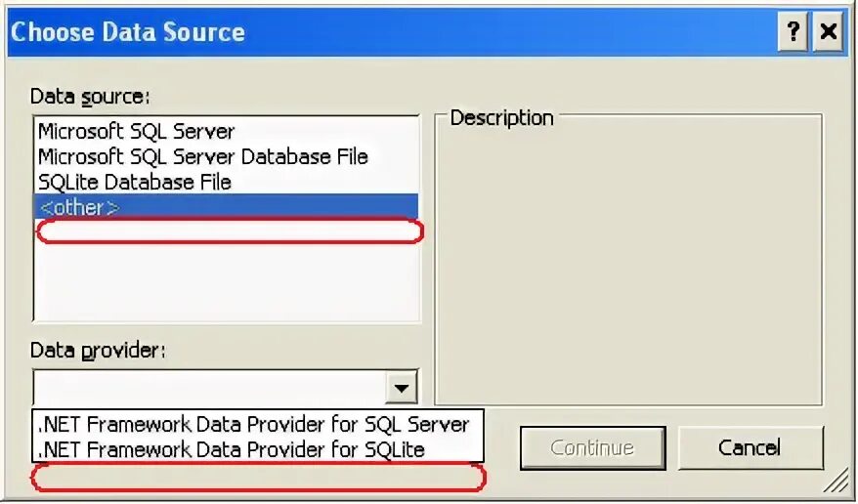Click inside the Description group box
Screen dimensions: 858x504
[627, 264]
